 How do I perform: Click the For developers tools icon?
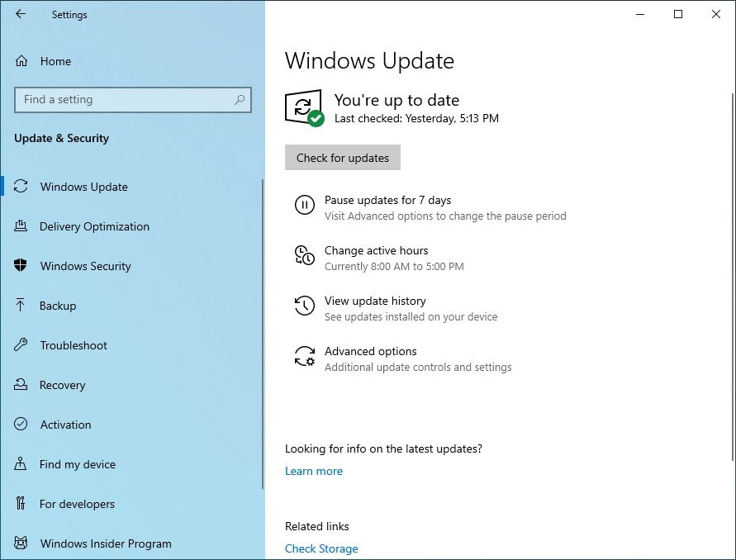click(20, 503)
